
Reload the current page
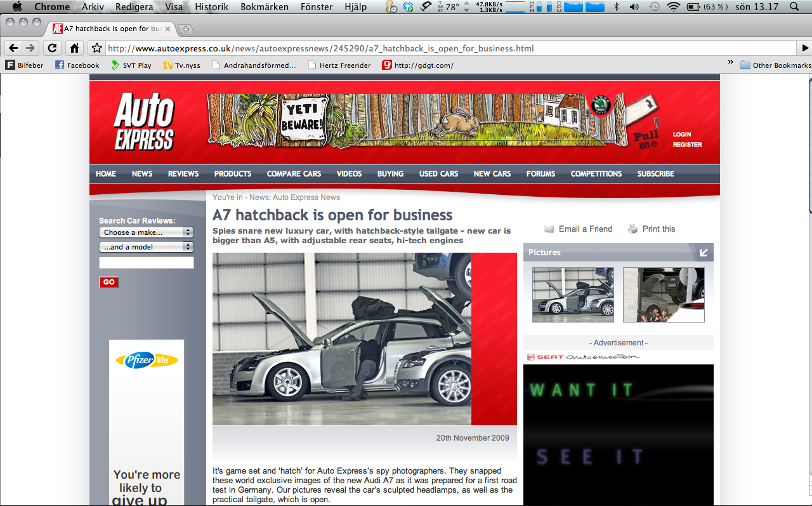click(53, 48)
